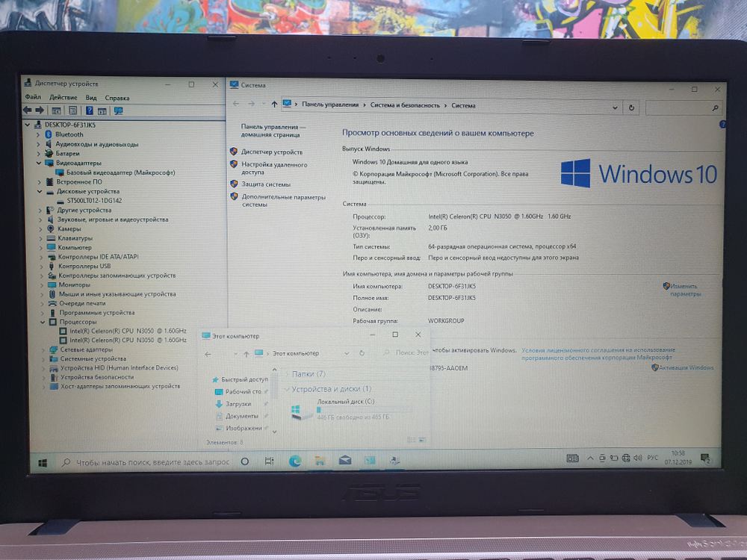This screenshot has height=560, width=747.
Task: Click the Up arrow in Этот компьютер window
Action: point(247,354)
